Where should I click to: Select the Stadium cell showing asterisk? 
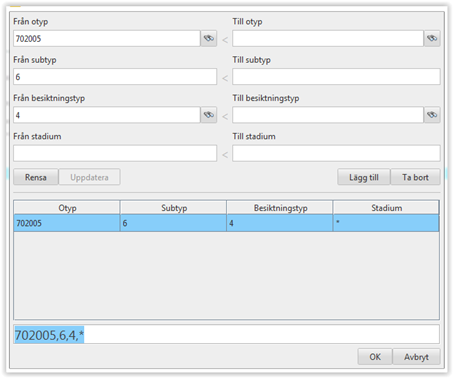click(x=386, y=223)
